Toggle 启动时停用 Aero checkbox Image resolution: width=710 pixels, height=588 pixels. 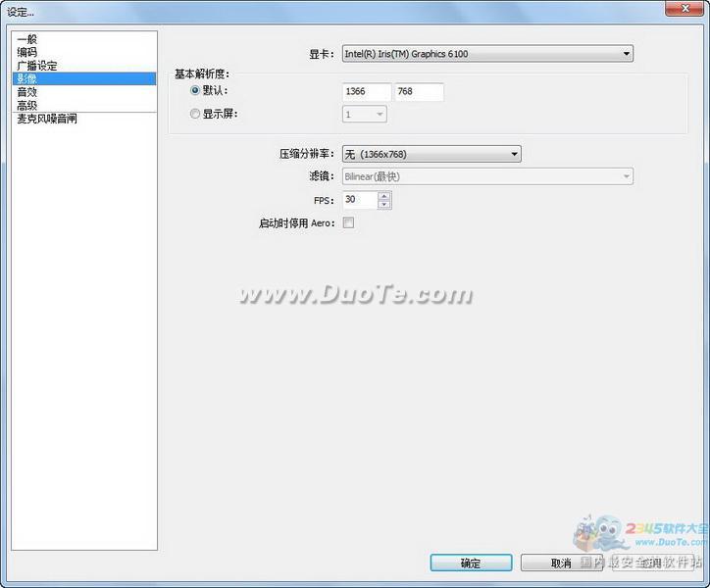click(x=349, y=222)
